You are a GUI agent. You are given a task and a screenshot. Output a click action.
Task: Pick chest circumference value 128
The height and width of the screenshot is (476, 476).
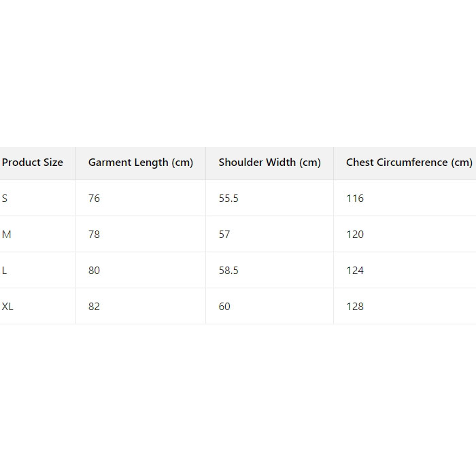355,307
